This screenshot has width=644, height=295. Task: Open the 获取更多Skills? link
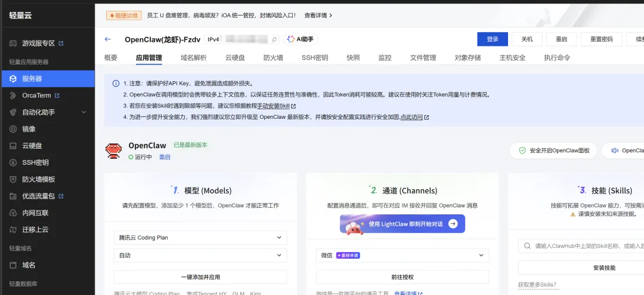coord(537,285)
